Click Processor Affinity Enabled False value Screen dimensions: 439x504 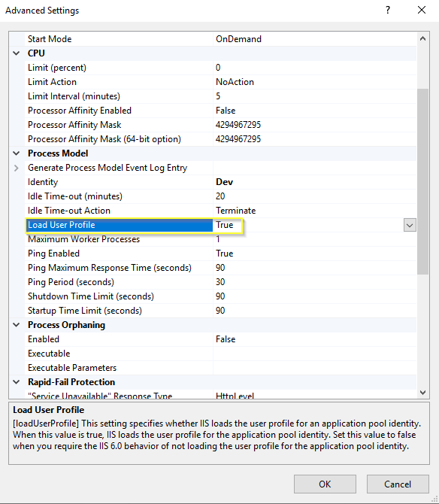226,111
